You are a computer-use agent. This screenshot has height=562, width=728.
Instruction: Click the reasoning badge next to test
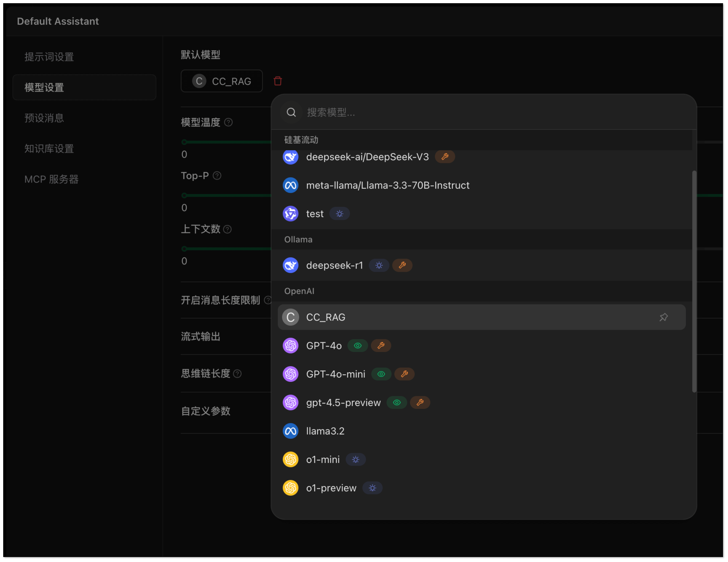[x=340, y=214]
